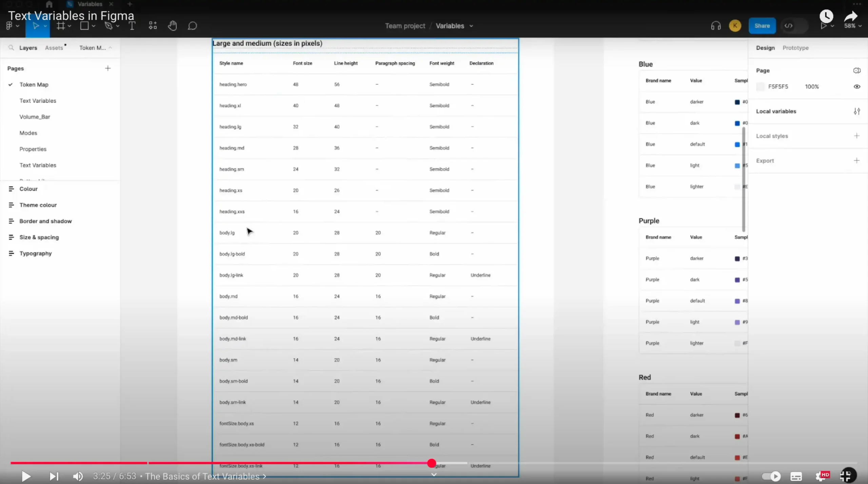Switch to the Assets tab
Image resolution: width=868 pixels, height=484 pixels.
[54, 48]
